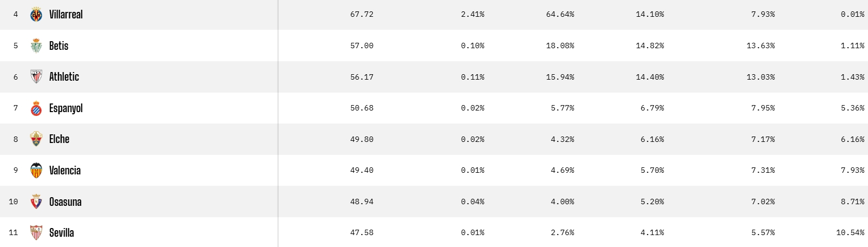Open the Sevilla team name link
This screenshot has width=868, height=247.
[62, 233]
